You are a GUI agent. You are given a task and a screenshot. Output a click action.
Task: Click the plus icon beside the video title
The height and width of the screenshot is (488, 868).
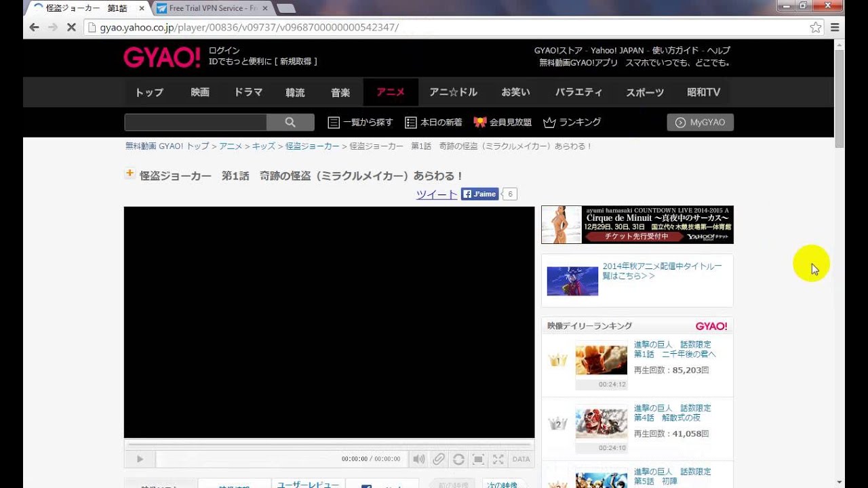pyautogui.click(x=130, y=174)
